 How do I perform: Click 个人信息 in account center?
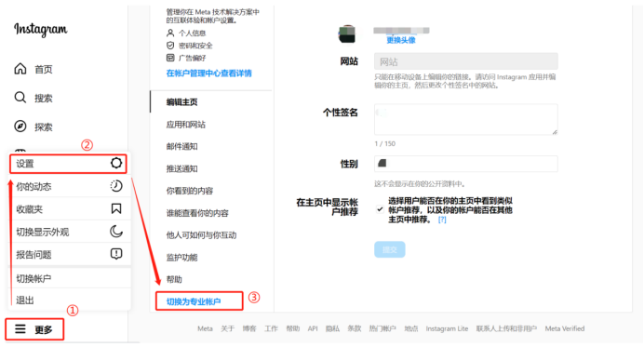[x=192, y=33]
